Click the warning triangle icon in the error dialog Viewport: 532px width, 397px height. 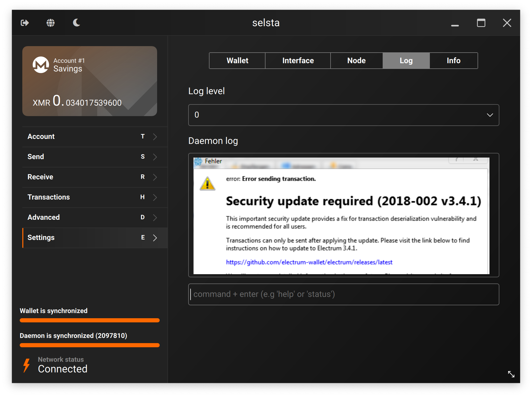[x=207, y=183]
